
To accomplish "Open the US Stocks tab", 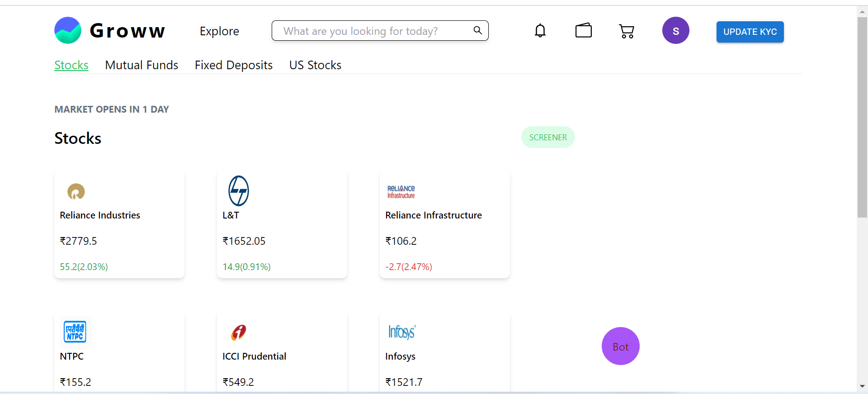I will tap(315, 65).
